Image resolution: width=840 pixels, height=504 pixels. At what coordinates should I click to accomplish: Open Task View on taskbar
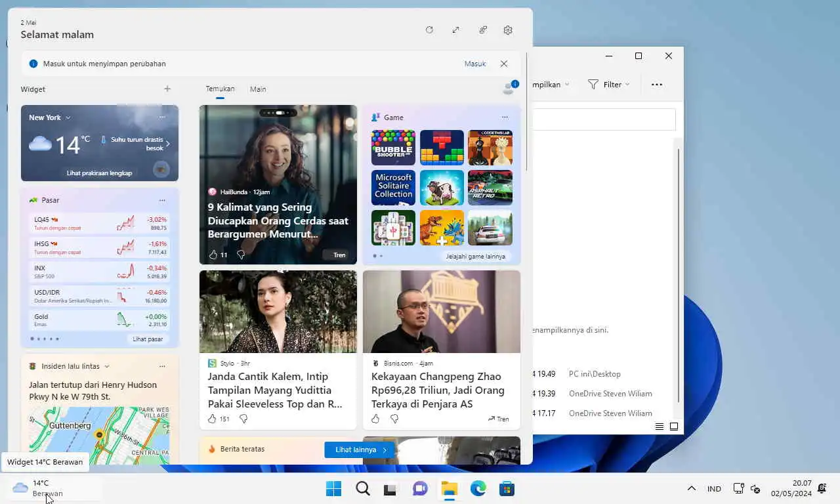point(390,488)
